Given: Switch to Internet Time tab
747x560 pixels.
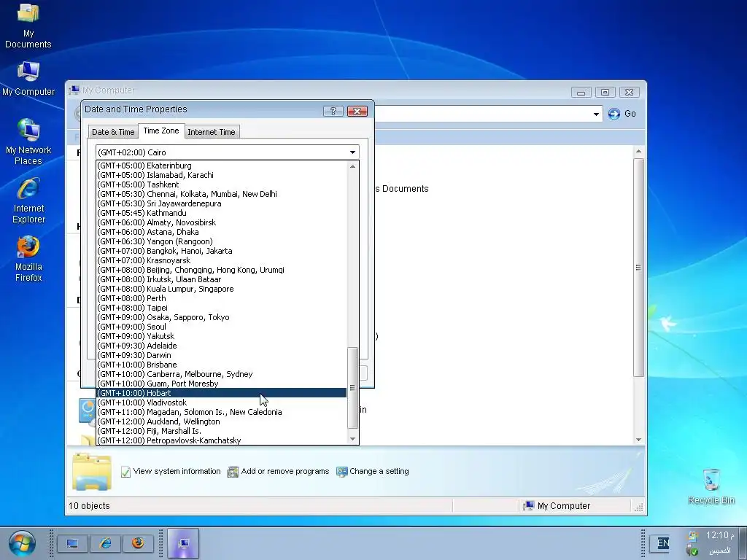Looking at the screenshot, I should [212, 132].
